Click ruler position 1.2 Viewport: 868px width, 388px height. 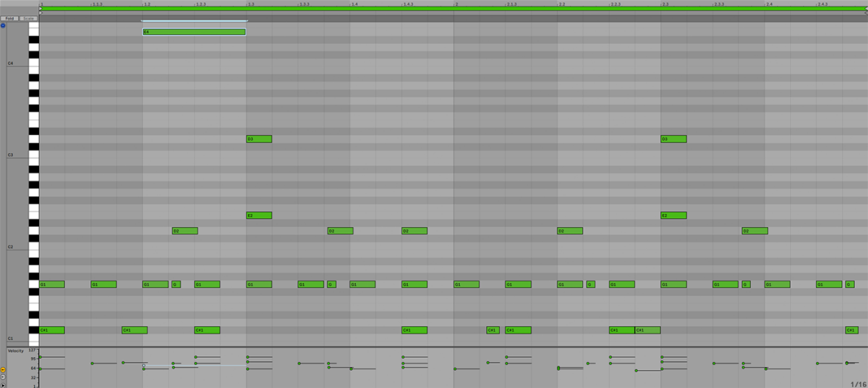tap(147, 4)
